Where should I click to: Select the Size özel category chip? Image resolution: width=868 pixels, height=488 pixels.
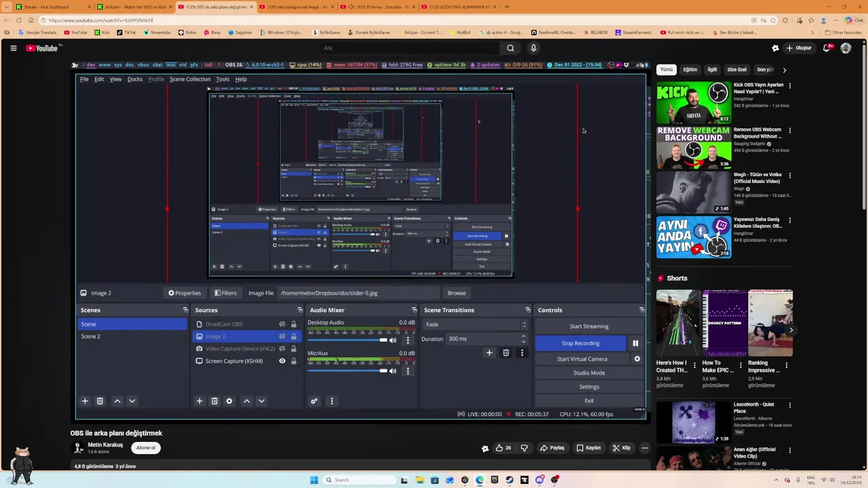coord(736,70)
